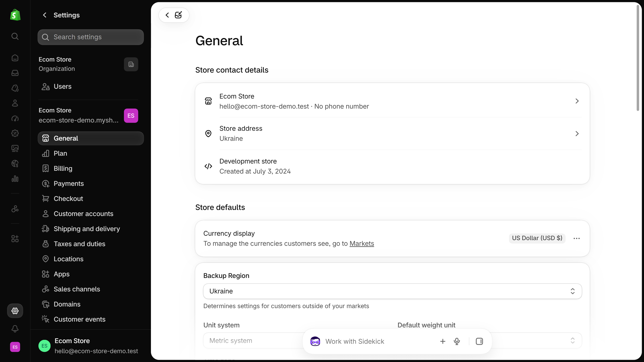
Task: Open Marketing target icon in left rail
Action: click(x=15, y=118)
